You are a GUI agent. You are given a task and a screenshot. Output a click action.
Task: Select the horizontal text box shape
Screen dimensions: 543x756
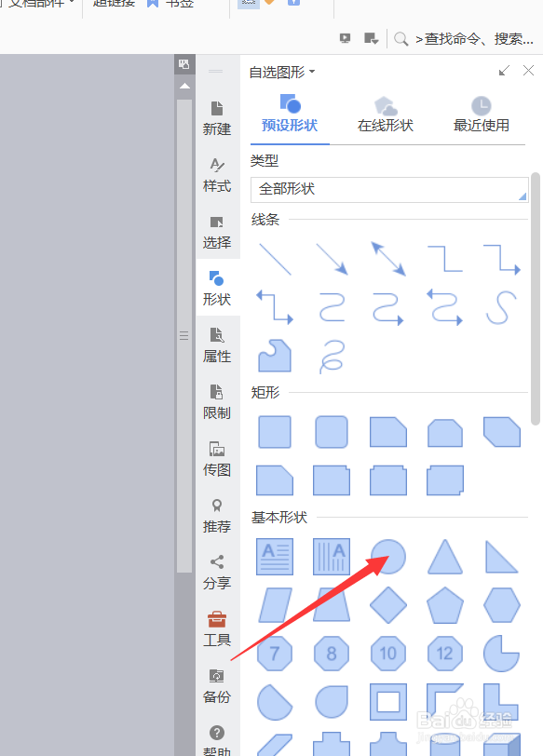point(275,557)
